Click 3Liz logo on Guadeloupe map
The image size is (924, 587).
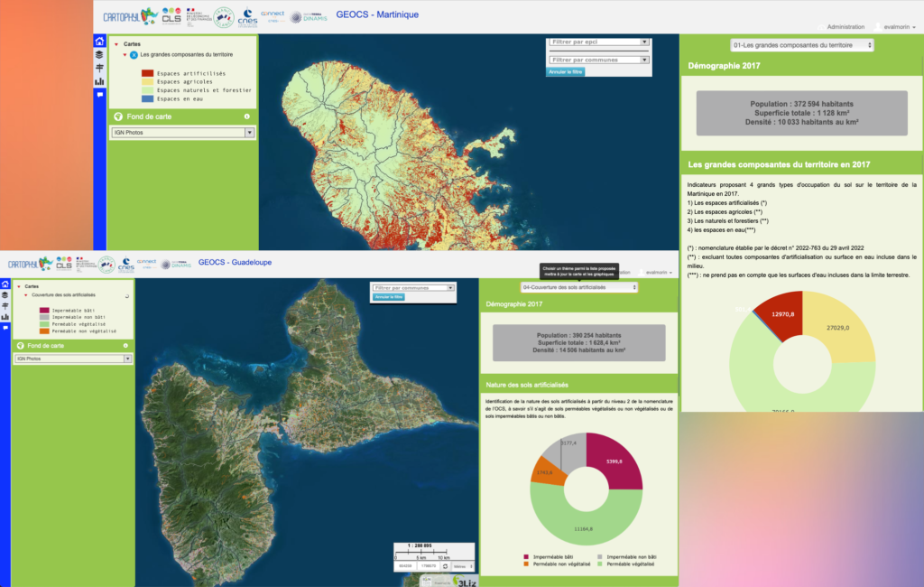(466, 582)
